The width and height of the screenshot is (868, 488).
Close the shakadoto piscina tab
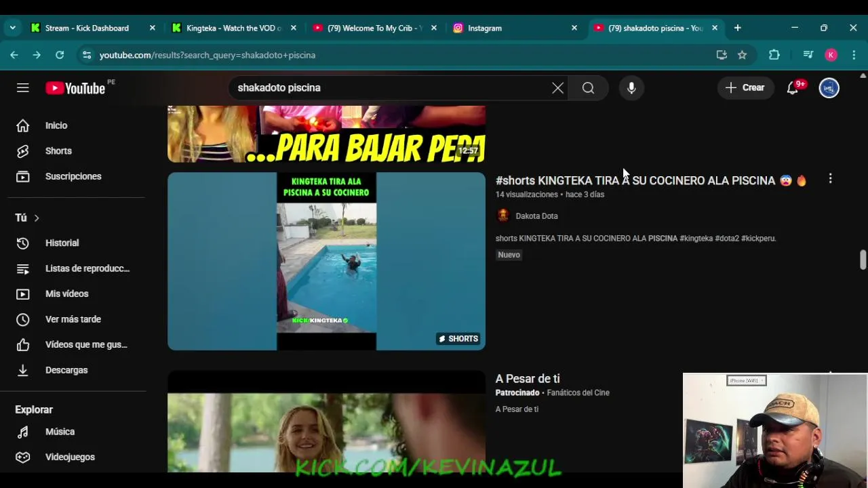tap(714, 28)
